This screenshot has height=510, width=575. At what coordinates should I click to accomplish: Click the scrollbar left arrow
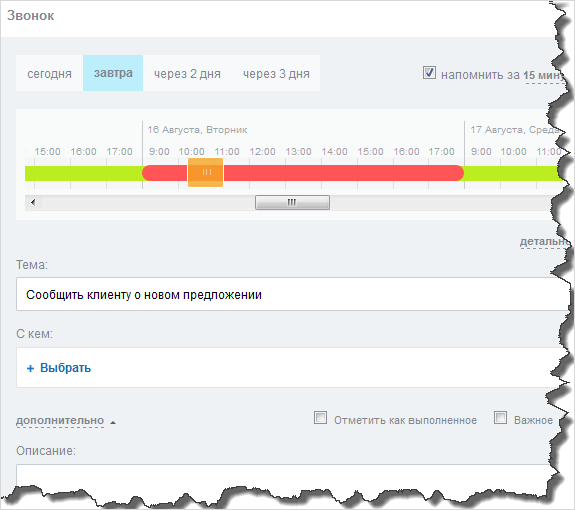click(33, 202)
